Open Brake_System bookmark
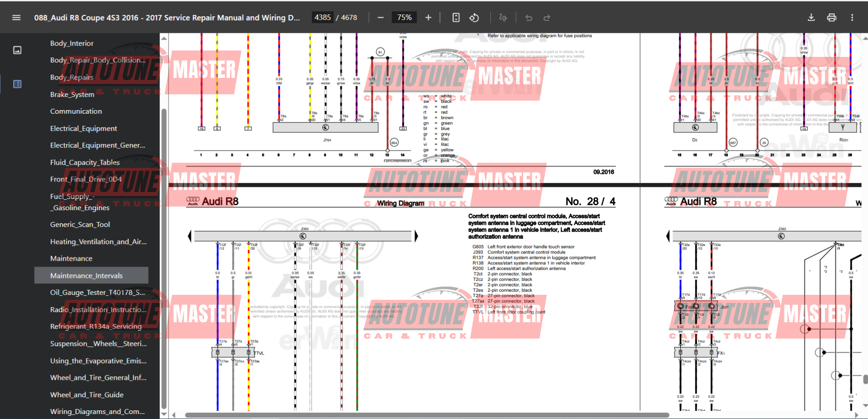868x419 pixels. click(72, 94)
